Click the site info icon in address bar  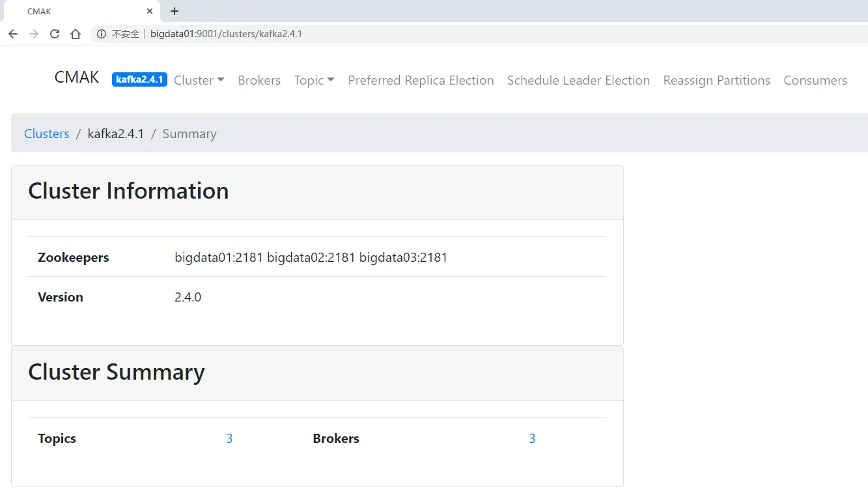point(102,34)
